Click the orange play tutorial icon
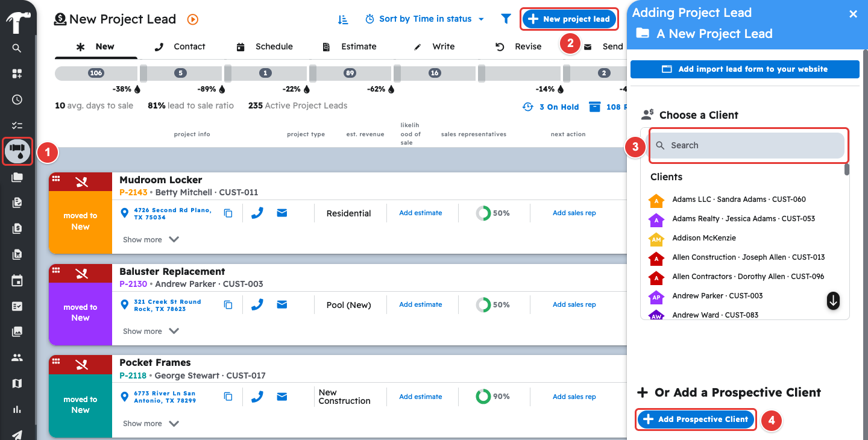The image size is (868, 440). point(192,19)
